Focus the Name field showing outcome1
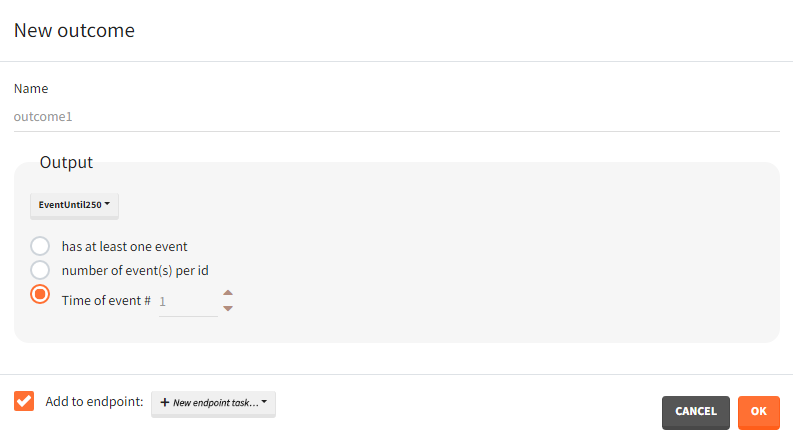This screenshot has width=793, height=447. tap(396, 117)
